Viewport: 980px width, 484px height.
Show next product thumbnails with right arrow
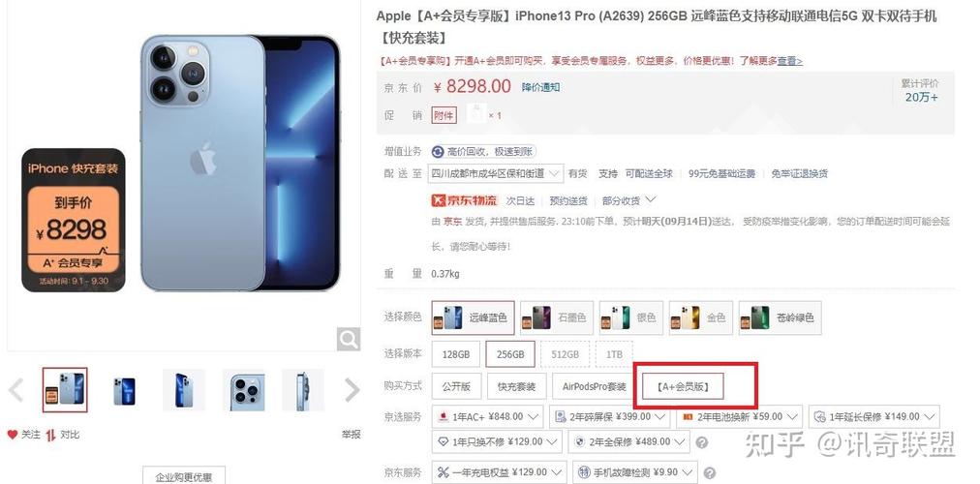(x=352, y=390)
